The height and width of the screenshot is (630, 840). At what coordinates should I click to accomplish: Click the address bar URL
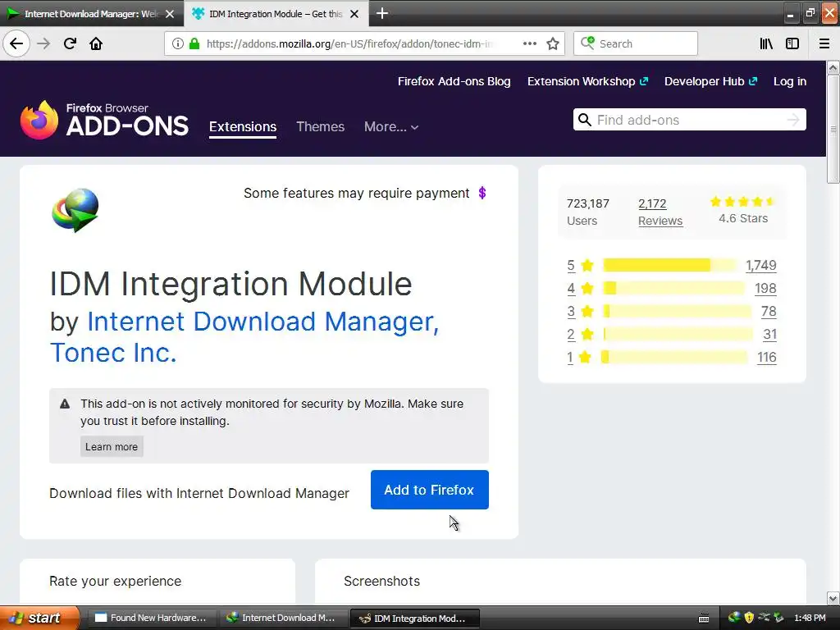coord(348,43)
